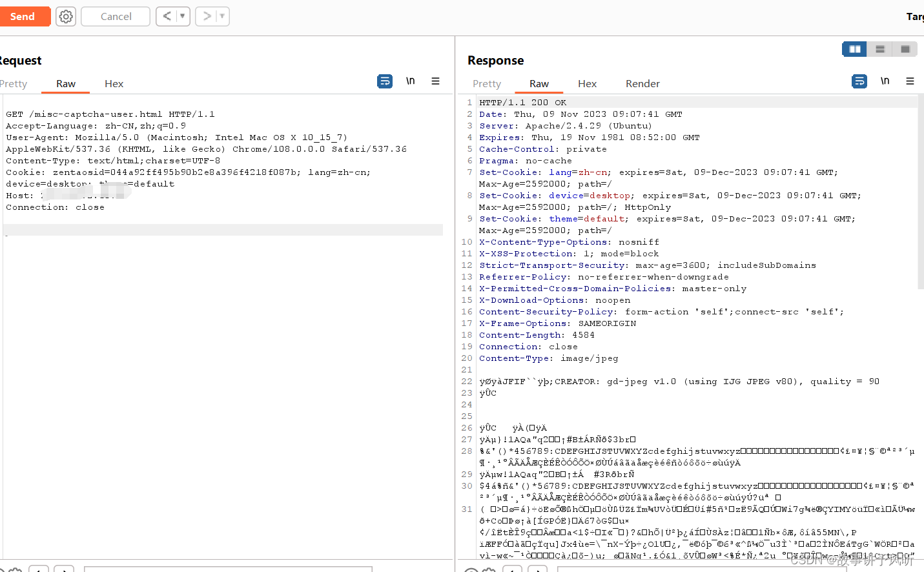The width and height of the screenshot is (924, 572).
Task: Open the forward history dropdown arrow
Action: (223, 16)
